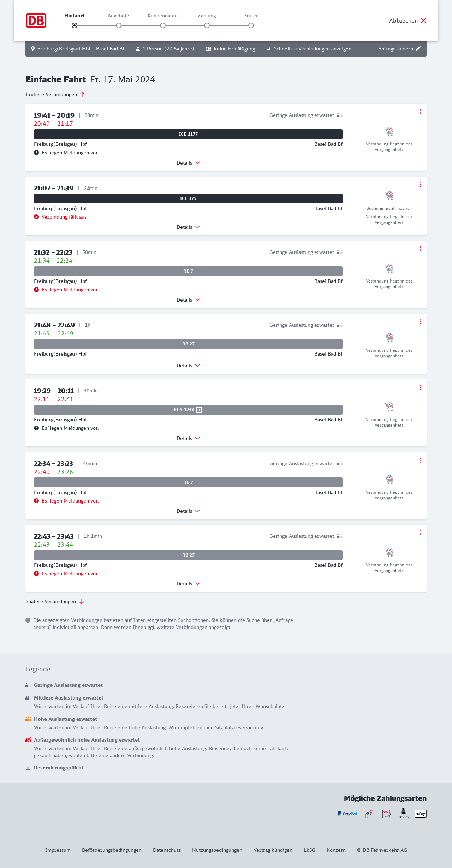The height and width of the screenshot is (868, 452).
Task: Open the Datenschutz footer link
Action: (x=167, y=850)
